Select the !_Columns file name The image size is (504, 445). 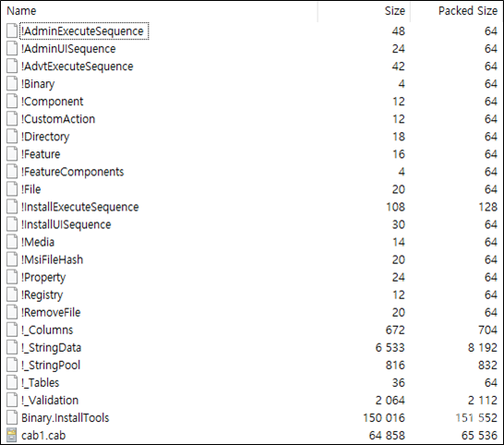[47, 330]
